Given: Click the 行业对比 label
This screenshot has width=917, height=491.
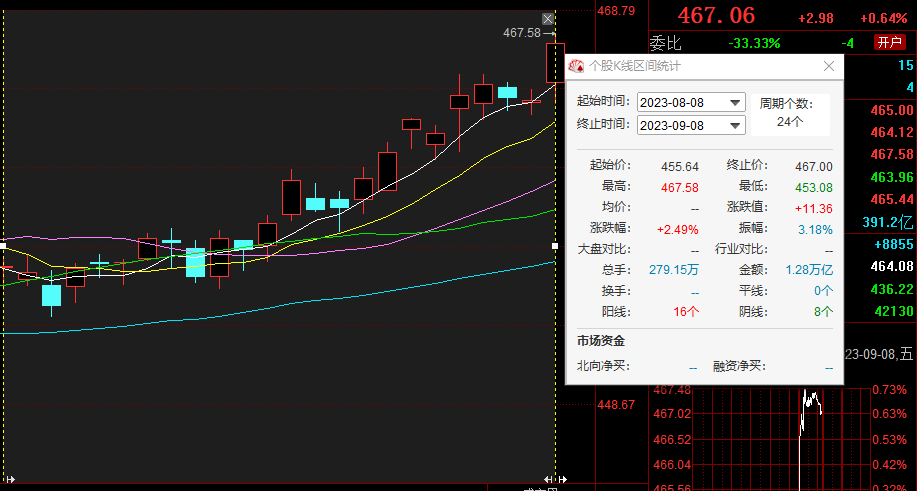Looking at the screenshot, I should click(x=741, y=250).
